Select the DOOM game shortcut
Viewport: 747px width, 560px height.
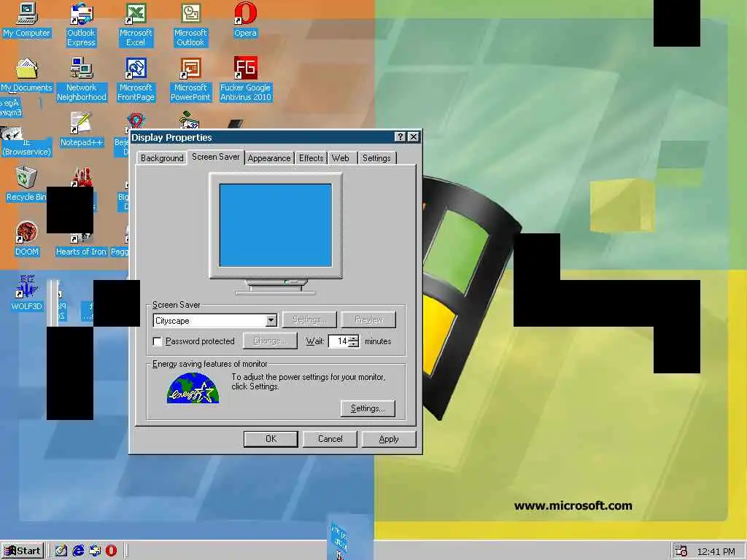[x=27, y=239]
